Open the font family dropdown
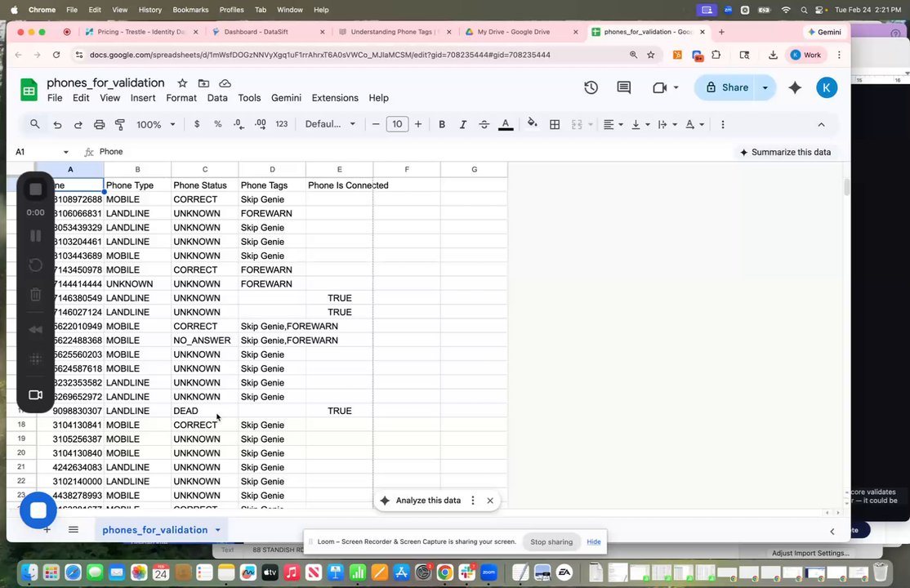This screenshot has width=910, height=588. click(x=330, y=124)
